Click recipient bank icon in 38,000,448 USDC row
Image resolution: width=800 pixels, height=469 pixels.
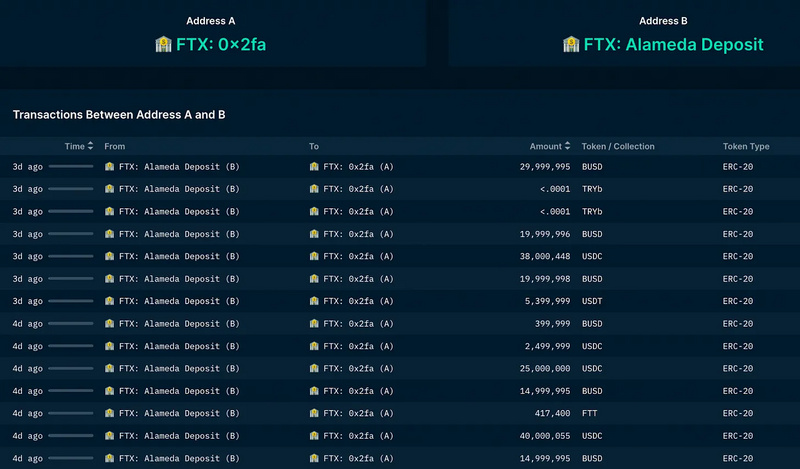[x=314, y=257]
